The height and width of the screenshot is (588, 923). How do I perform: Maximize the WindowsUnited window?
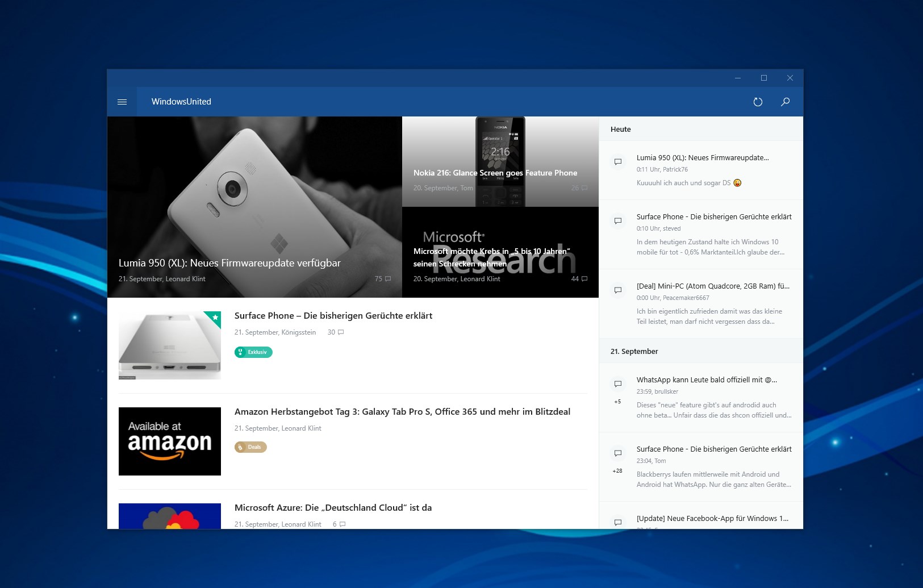point(764,78)
